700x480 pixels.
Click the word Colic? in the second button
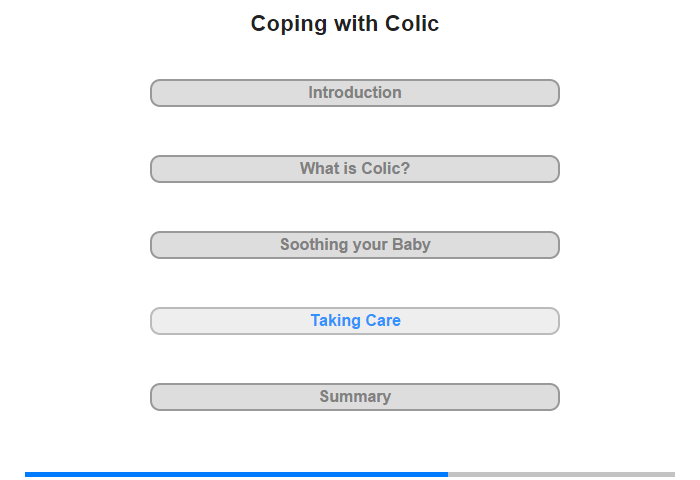click(x=386, y=169)
